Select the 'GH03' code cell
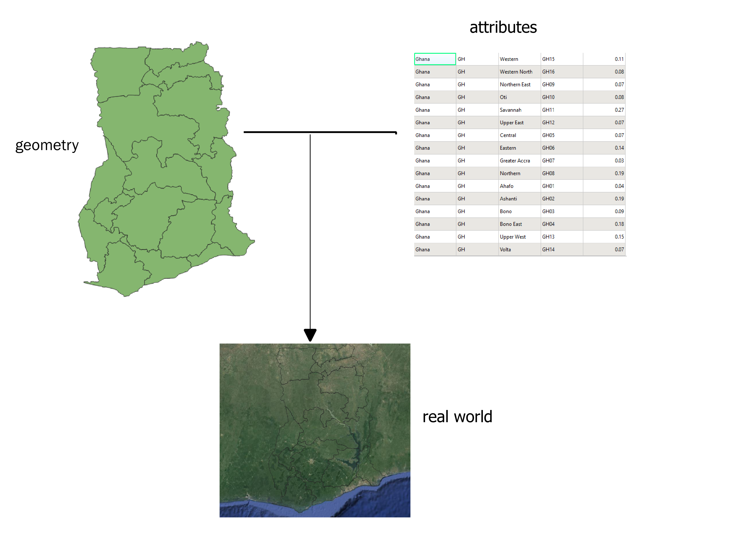 [562, 211]
